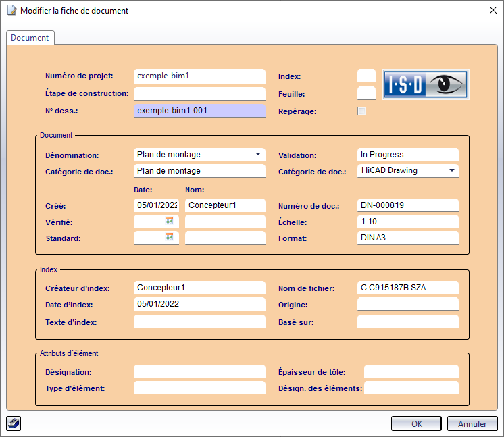Close the Modifier la fiche dialog

point(491,10)
